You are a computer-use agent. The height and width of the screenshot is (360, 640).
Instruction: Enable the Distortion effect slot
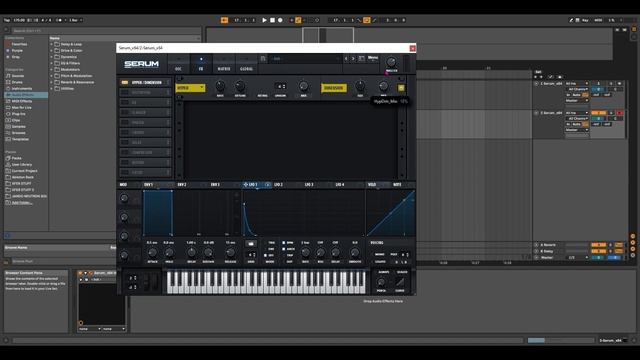point(125,93)
